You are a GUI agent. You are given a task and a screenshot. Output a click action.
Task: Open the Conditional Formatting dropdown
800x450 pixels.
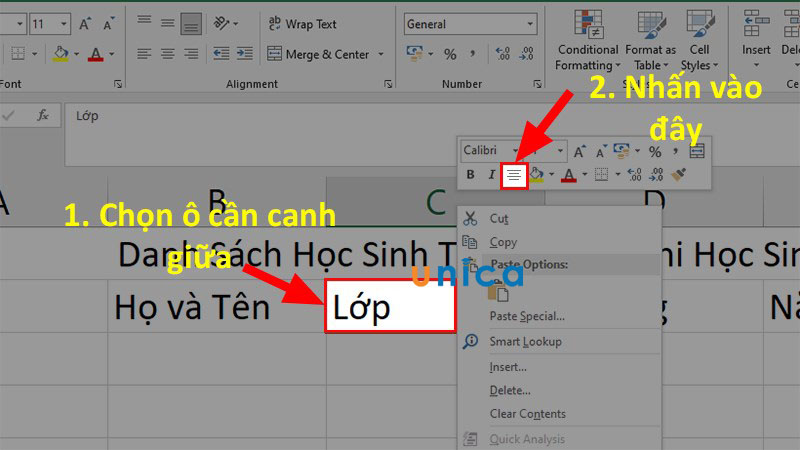pos(588,40)
